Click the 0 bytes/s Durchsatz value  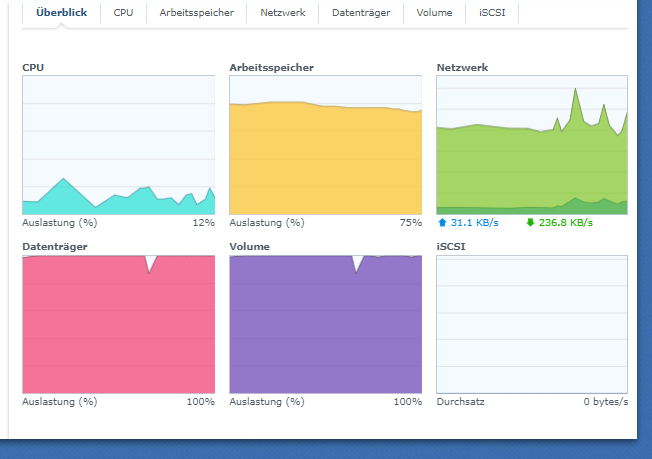click(605, 402)
